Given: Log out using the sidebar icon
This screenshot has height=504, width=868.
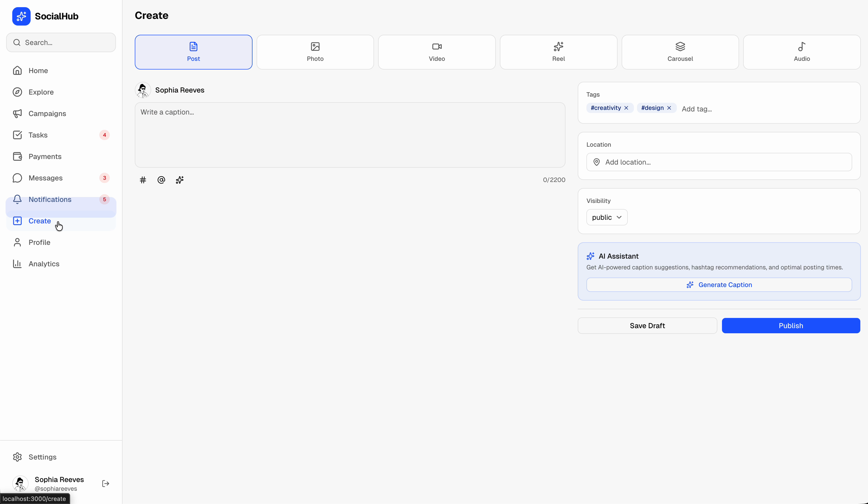Looking at the screenshot, I should point(105,483).
